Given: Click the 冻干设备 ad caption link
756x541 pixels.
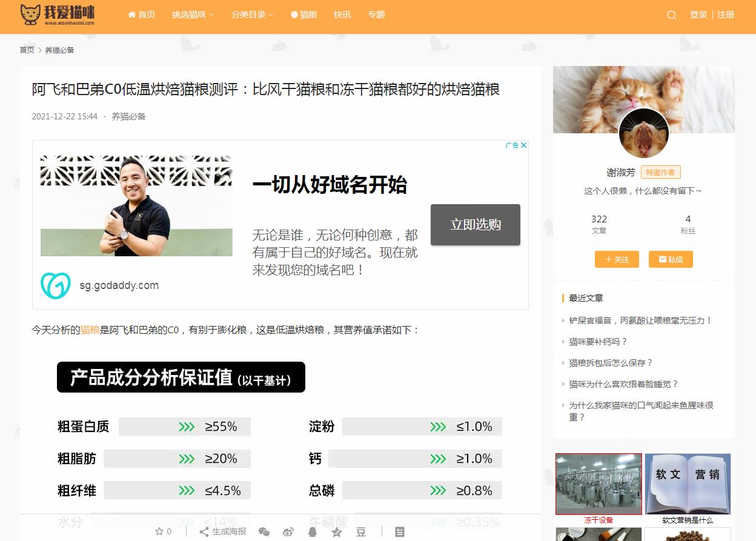Looking at the screenshot, I should coord(598,520).
